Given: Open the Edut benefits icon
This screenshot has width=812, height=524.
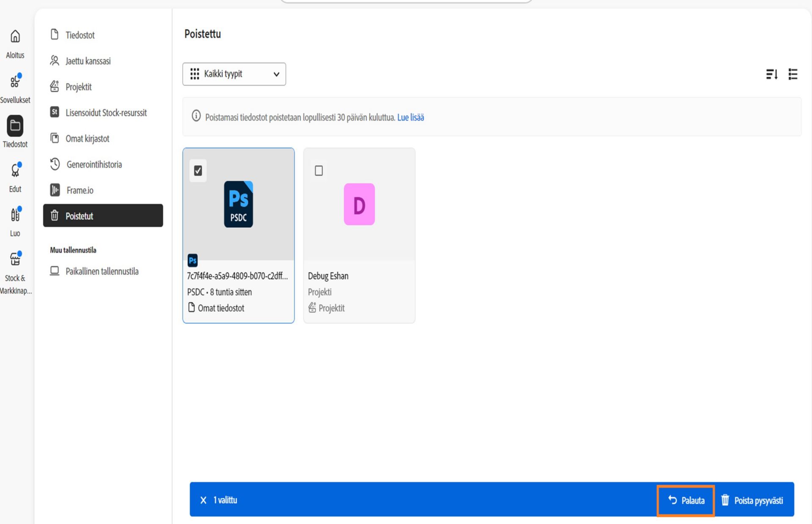Looking at the screenshot, I should [15, 170].
